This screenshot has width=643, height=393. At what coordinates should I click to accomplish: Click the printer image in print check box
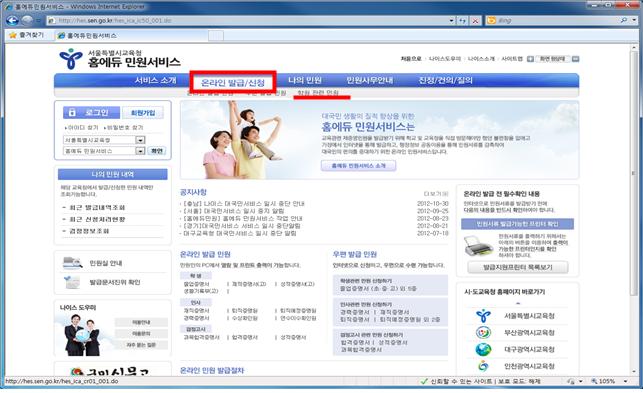tap(478, 245)
